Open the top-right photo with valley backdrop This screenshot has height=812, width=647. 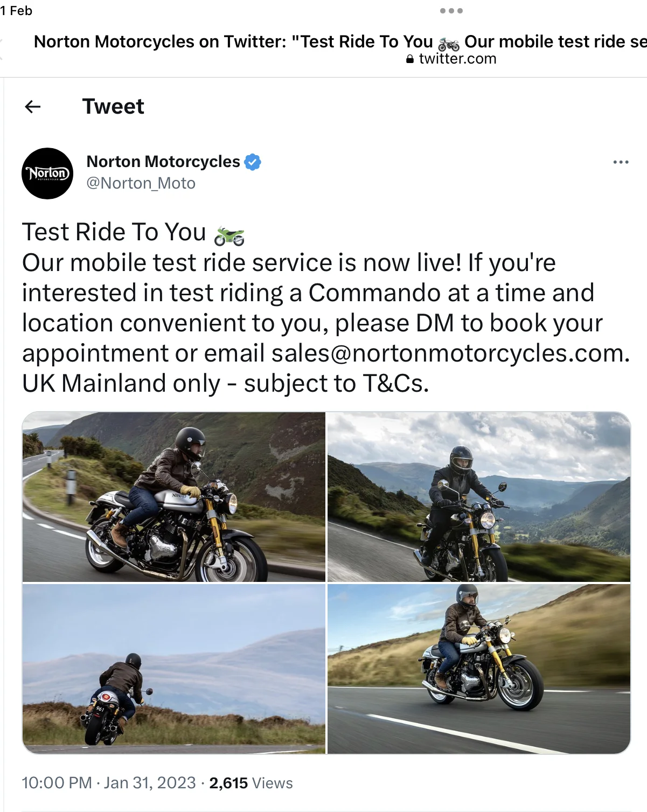pyautogui.click(x=479, y=497)
